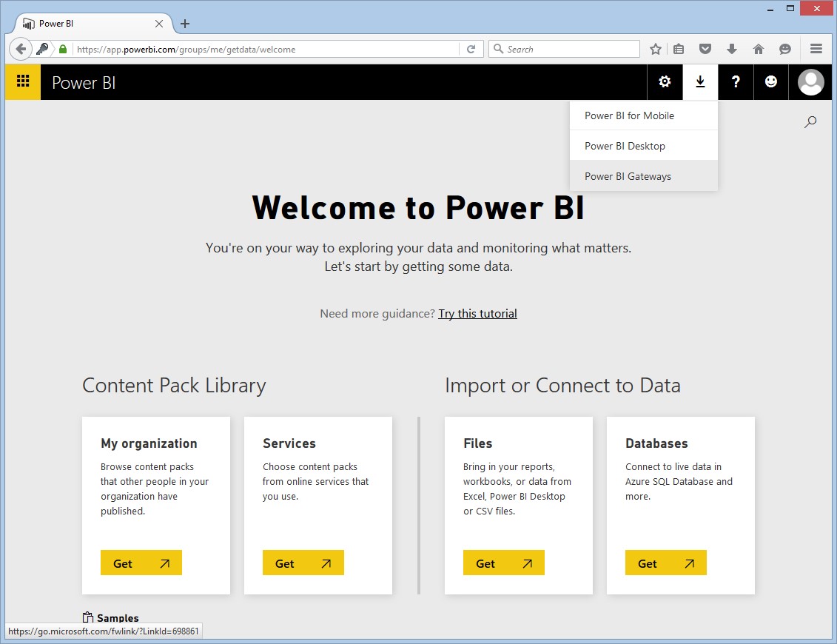The height and width of the screenshot is (644, 837).
Task: Open the settings gear menu
Action: pos(665,81)
